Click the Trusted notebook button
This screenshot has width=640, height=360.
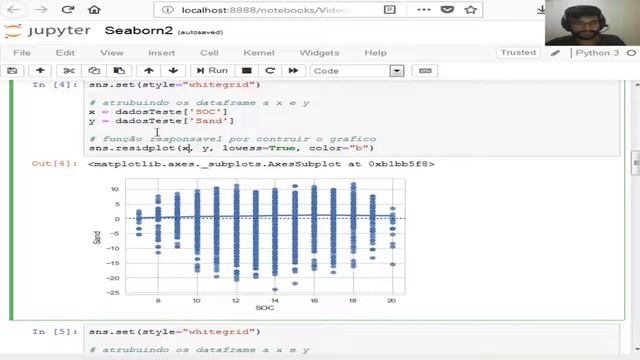(518, 53)
